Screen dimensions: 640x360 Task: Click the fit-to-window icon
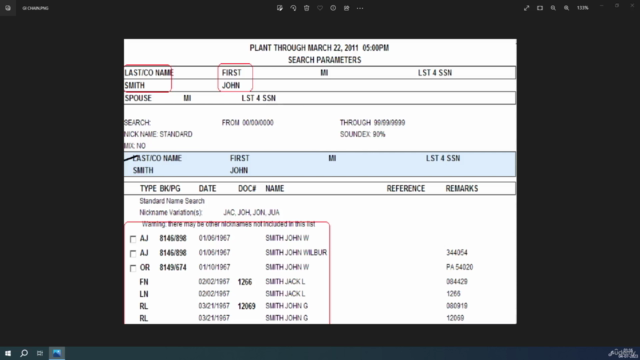tap(540, 8)
